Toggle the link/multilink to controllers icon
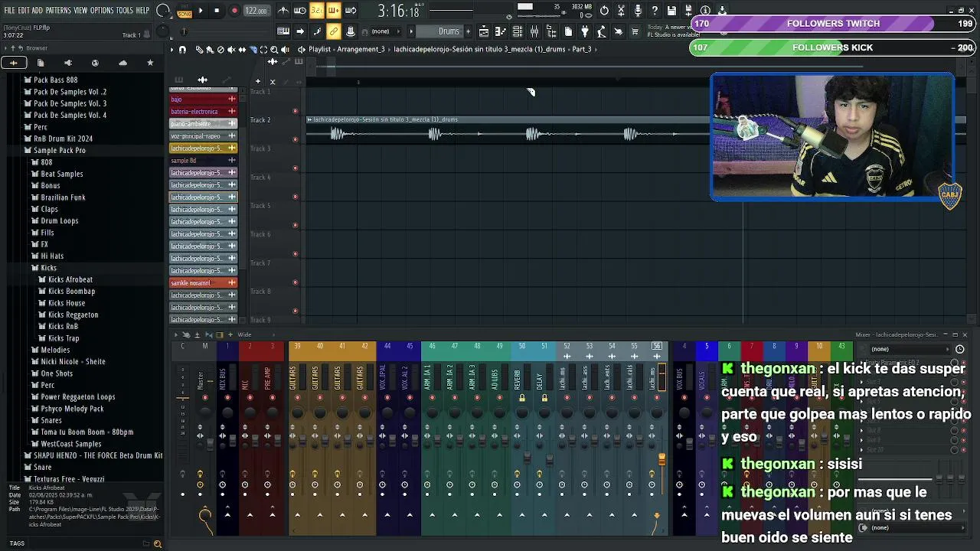This screenshot has height=551, width=980. [334, 31]
